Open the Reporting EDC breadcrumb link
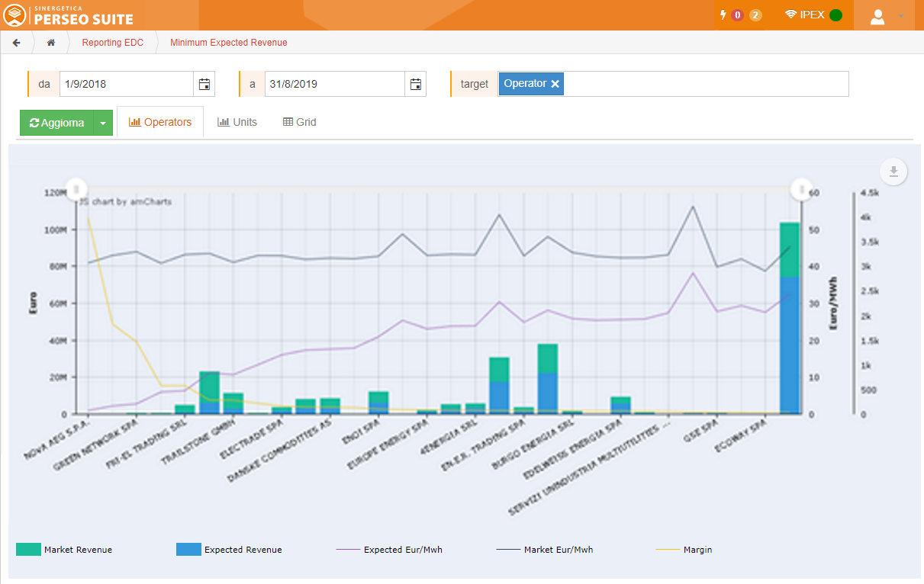The width and height of the screenshot is (924, 584). [x=113, y=43]
